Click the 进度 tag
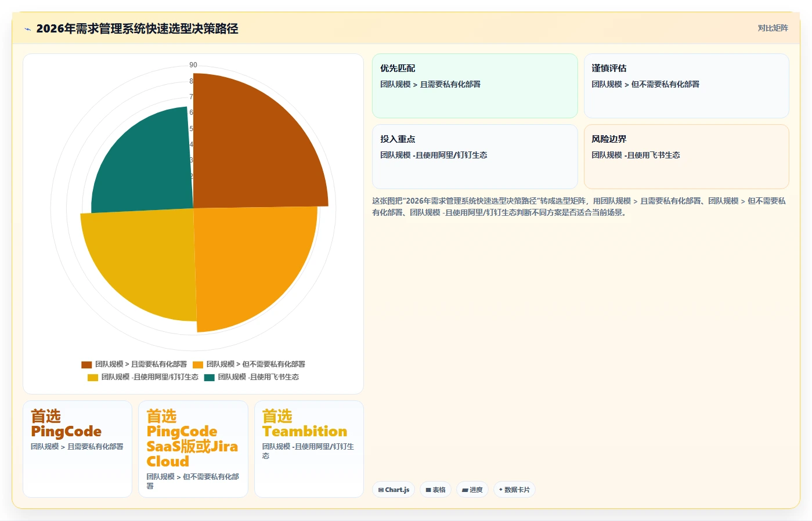This screenshot has height=521, width=812. [x=472, y=490]
